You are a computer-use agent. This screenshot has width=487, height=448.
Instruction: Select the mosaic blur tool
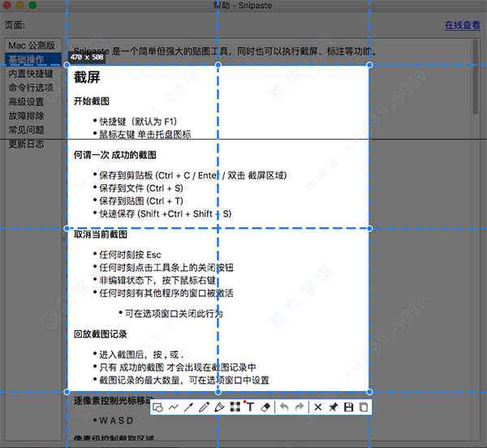coord(235,407)
